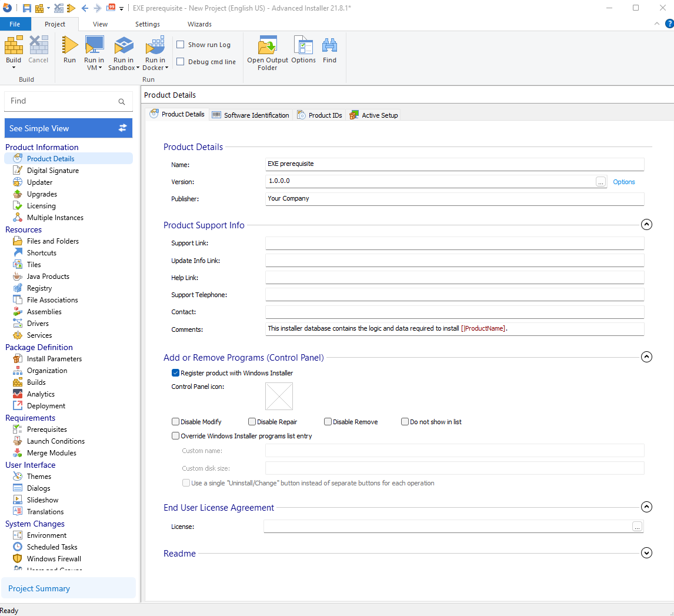
Task: Open the Wizards ribbon tab
Action: (199, 24)
